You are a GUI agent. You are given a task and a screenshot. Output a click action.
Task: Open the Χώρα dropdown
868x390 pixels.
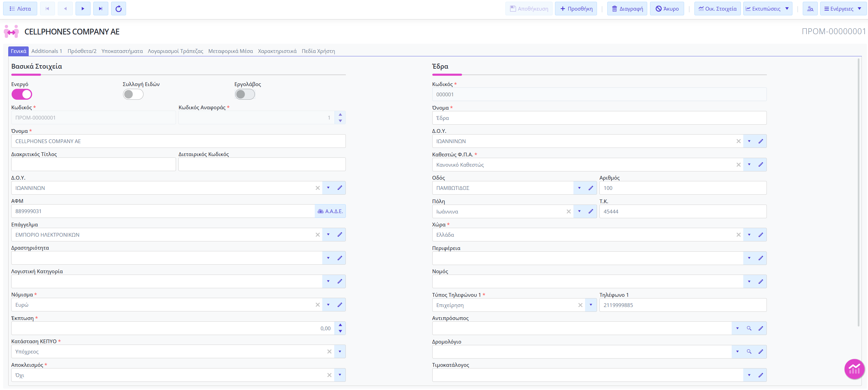[749, 235]
